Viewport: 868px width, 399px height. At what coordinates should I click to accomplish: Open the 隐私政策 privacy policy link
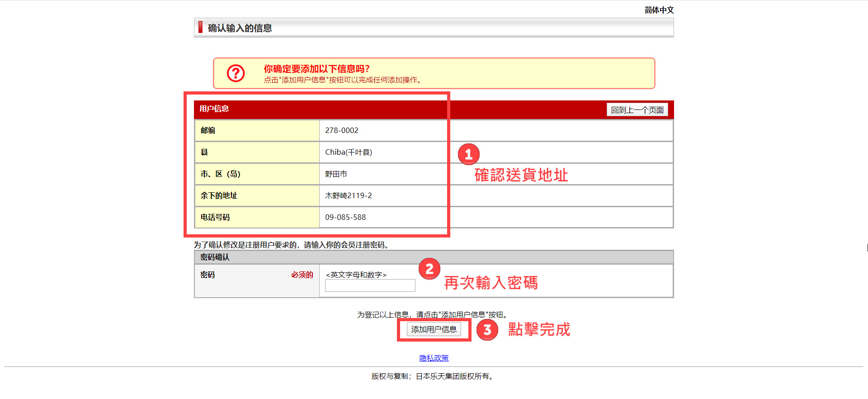tap(434, 358)
